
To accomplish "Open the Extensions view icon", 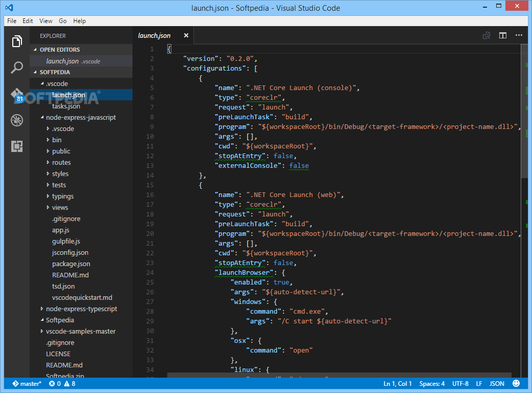I will coord(17,146).
